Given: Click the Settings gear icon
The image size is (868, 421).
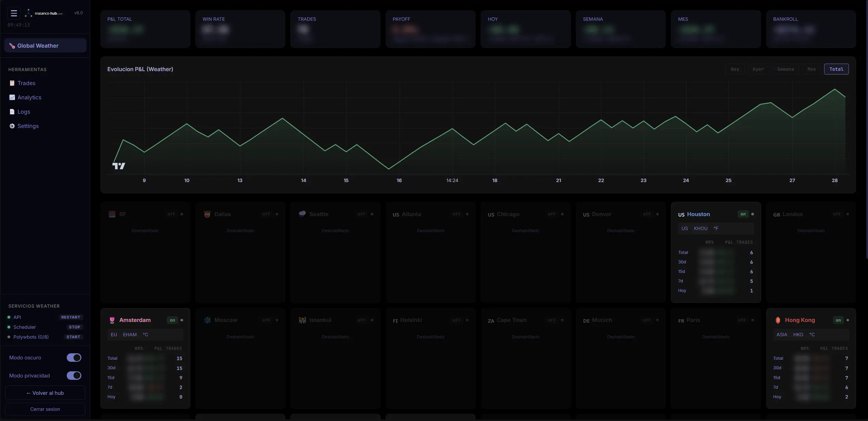Looking at the screenshot, I should pyautogui.click(x=12, y=126).
